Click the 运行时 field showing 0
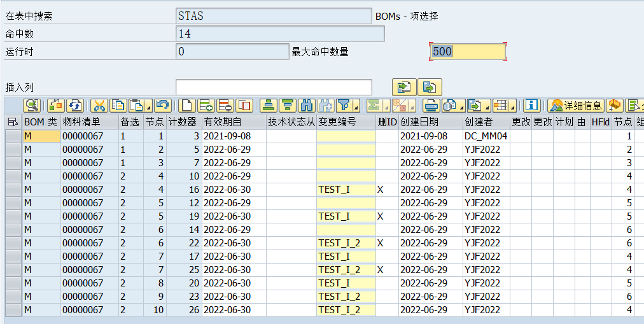The image size is (644, 324). (x=232, y=52)
